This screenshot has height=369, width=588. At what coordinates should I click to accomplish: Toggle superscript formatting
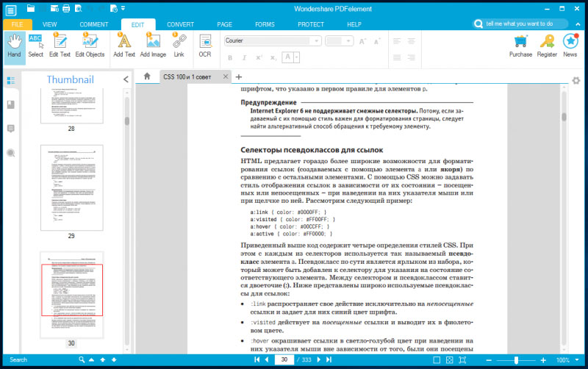(x=259, y=58)
